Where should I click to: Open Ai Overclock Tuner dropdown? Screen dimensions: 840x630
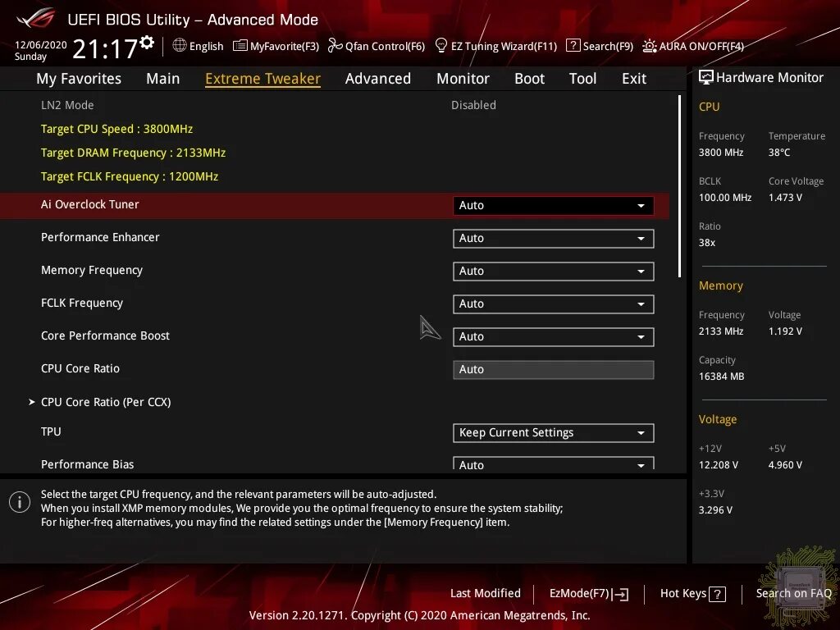coord(554,206)
